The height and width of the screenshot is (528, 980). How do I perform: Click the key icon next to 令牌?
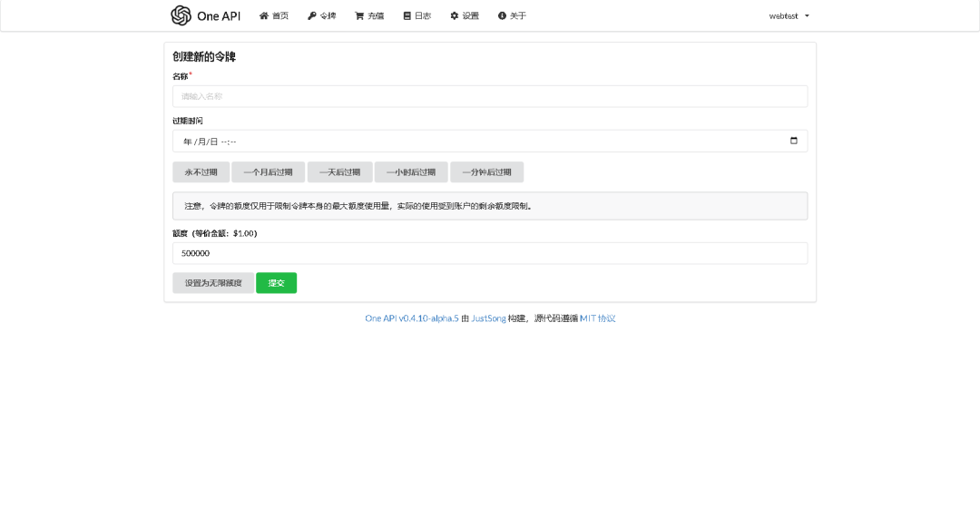coord(310,15)
